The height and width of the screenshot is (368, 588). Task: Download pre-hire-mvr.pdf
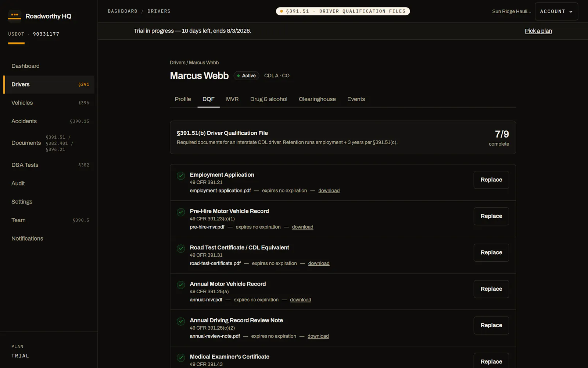302,227
